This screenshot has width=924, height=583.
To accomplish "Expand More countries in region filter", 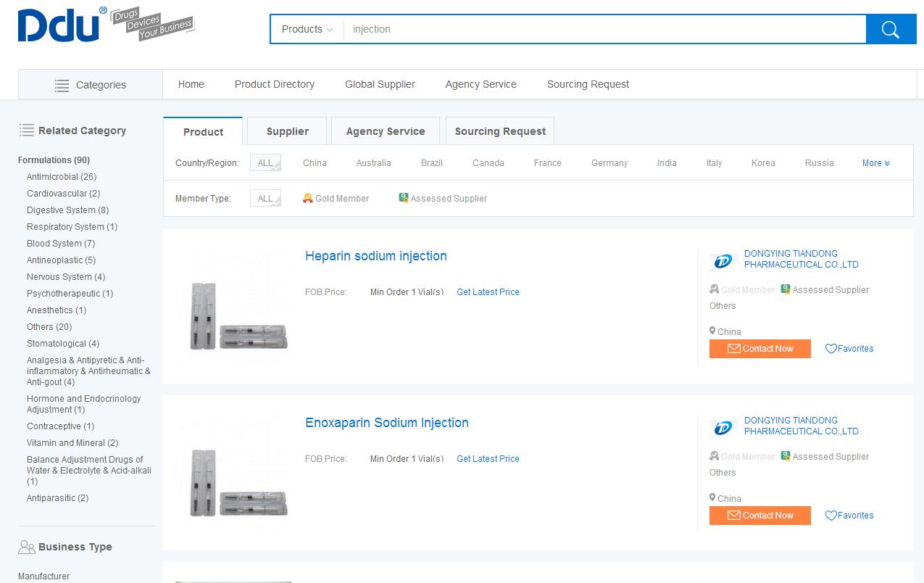I will point(875,163).
